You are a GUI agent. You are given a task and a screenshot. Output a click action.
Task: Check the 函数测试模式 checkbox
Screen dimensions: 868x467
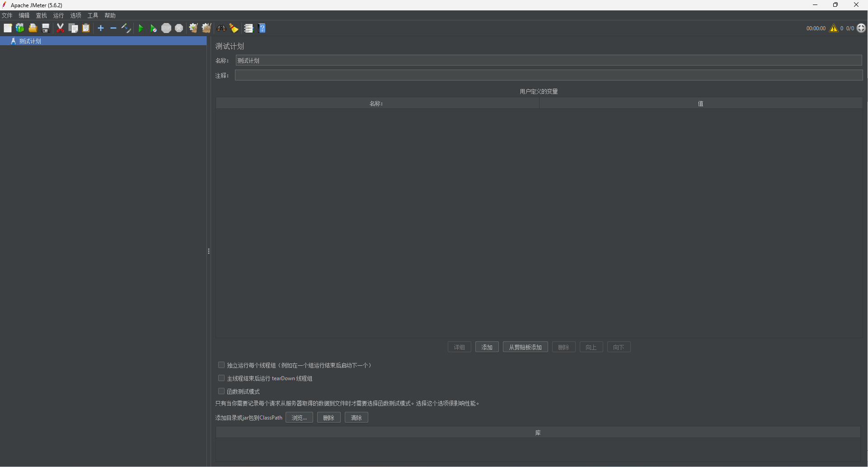coord(221,391)
